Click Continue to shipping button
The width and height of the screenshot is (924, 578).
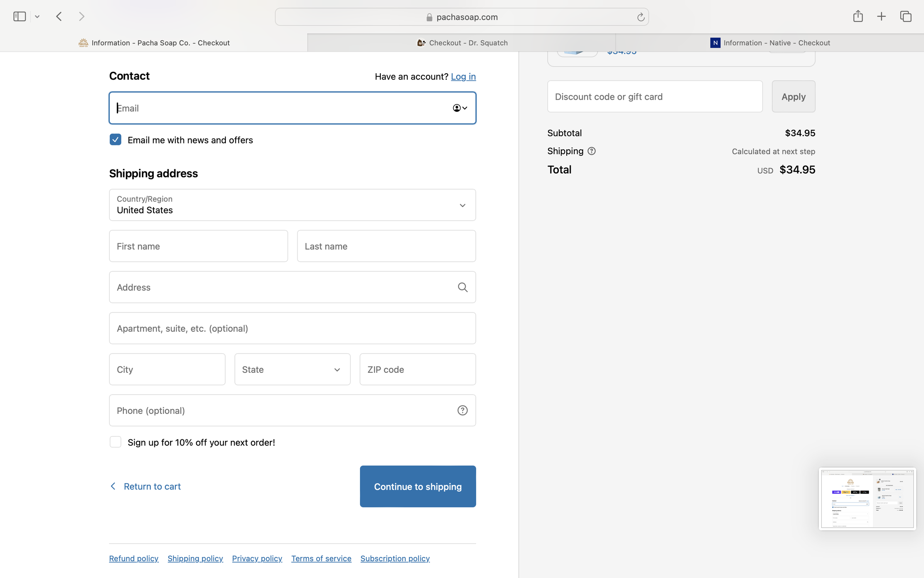(x=418, y=486)
